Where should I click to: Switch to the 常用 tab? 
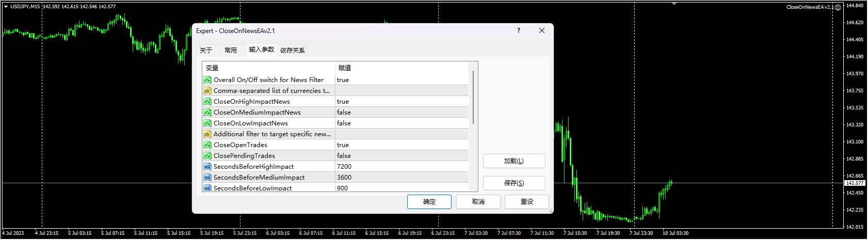[x=231, y=50]
